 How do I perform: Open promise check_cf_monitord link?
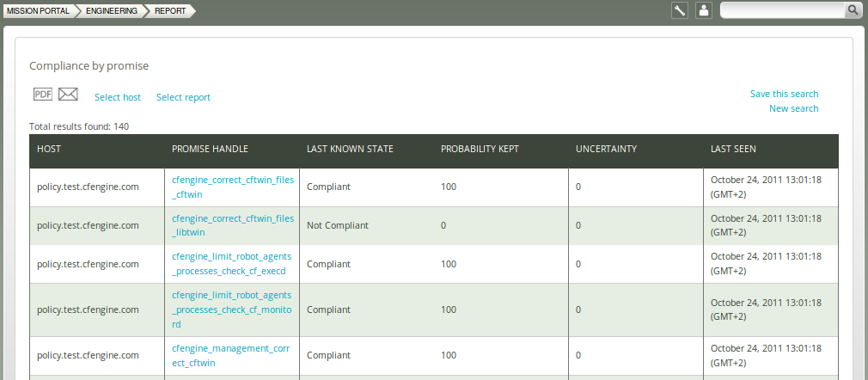pos(231,310)
